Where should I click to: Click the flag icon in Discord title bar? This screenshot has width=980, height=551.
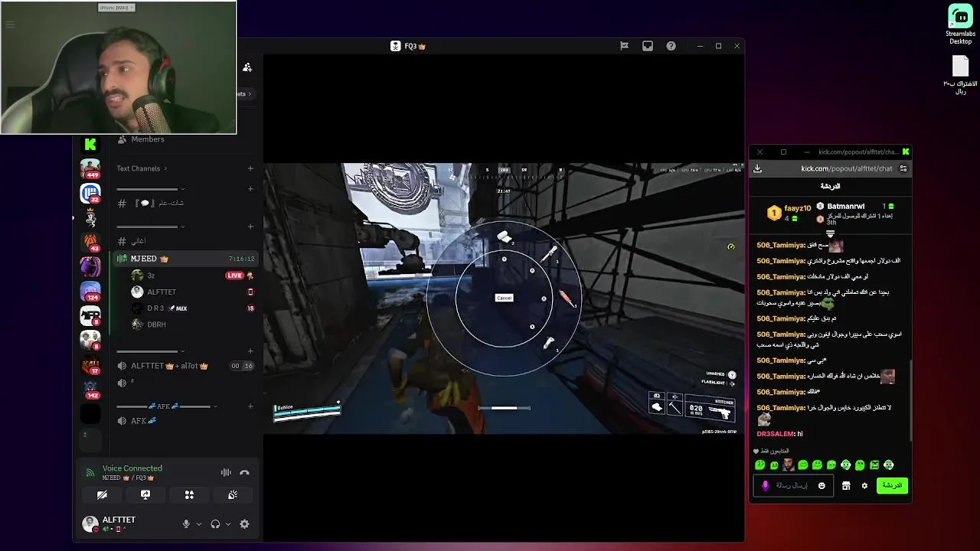pos(624,46)
